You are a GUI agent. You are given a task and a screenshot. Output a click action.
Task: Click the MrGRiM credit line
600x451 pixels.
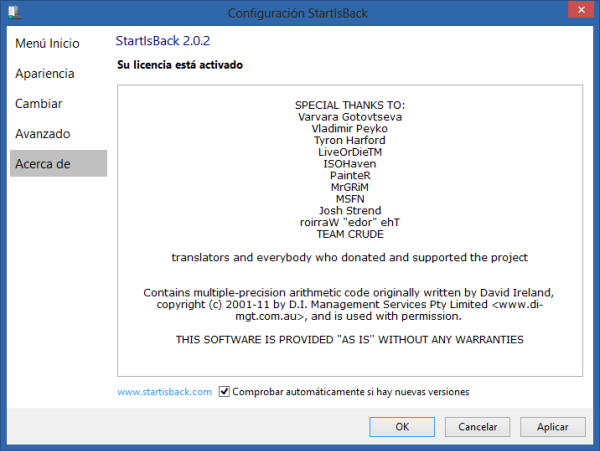350,187
